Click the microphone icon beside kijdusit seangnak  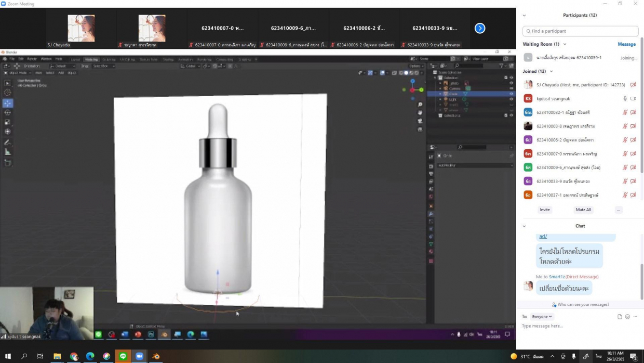coord(625,99)
